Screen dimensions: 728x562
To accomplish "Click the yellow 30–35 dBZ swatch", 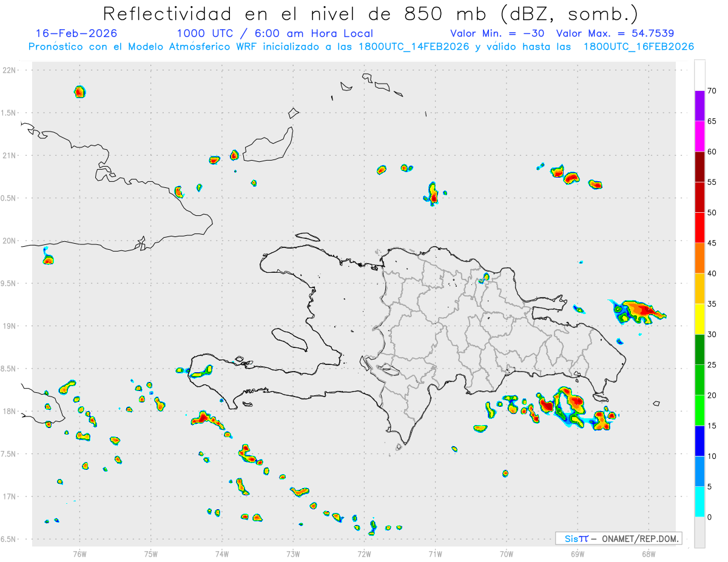I will (700, 319).
